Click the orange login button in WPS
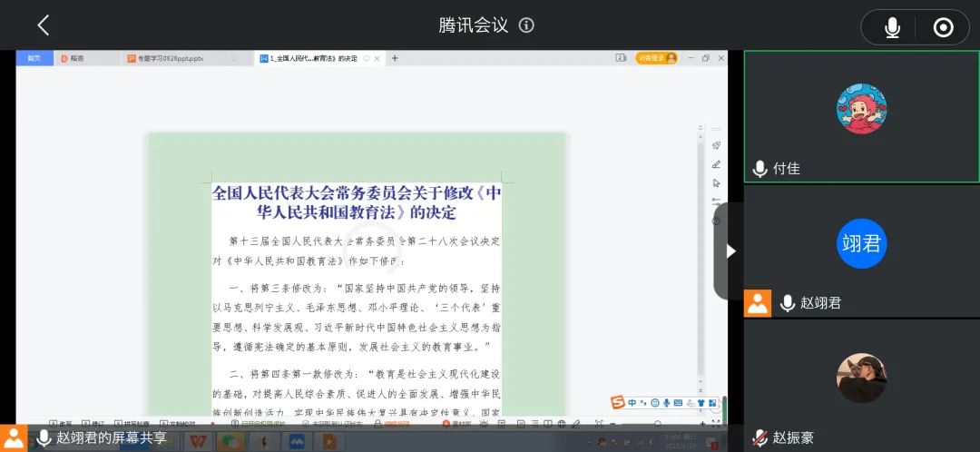Viewport: 980px width, 452px height. point(656,58)
